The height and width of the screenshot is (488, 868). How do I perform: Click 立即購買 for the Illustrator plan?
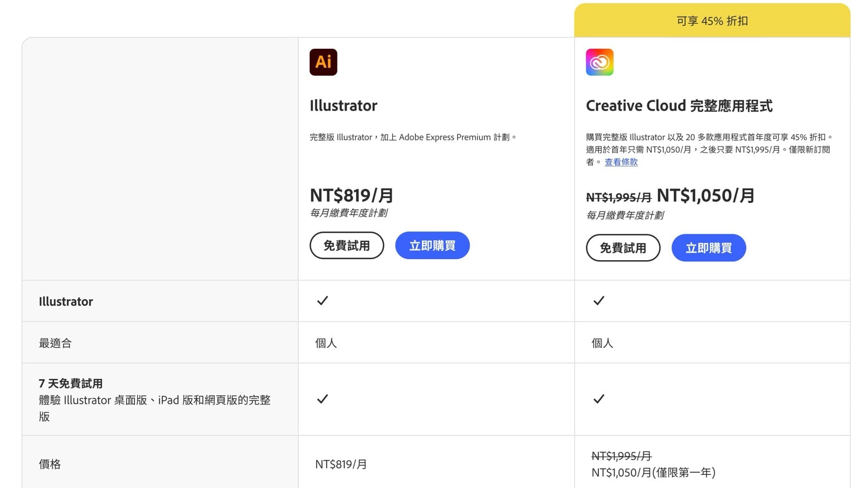(432, 245)
